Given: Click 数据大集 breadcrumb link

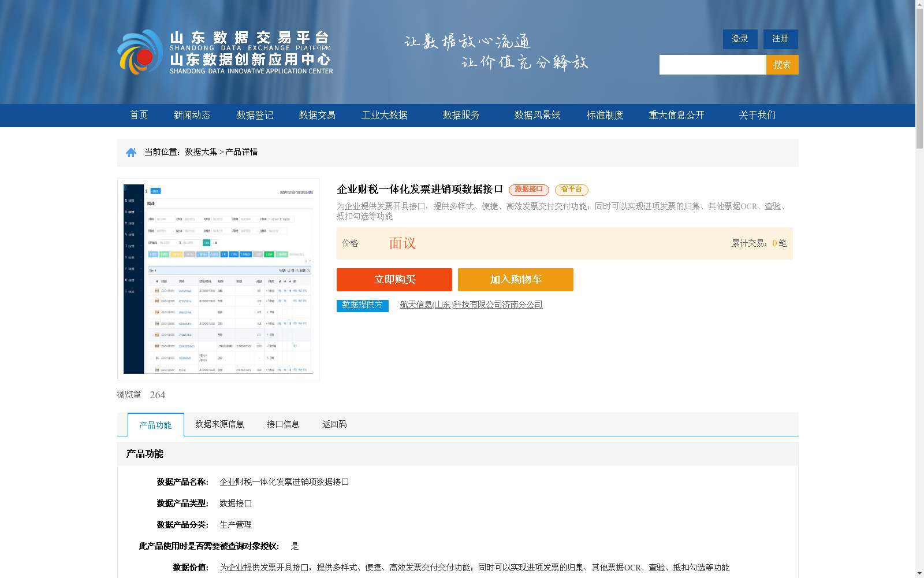Looking at the screenshot, I should [201, 152].
